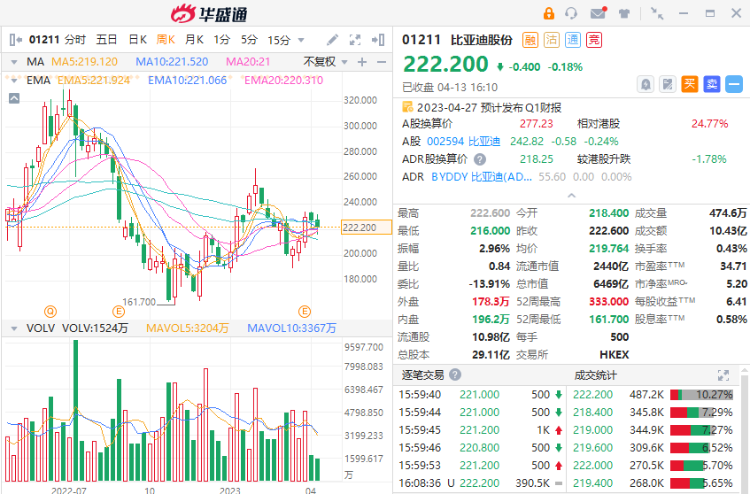The width and height of the screenshot is (750, 494).
Task: Select the chart drawing pencil tool
Action: 332,40
